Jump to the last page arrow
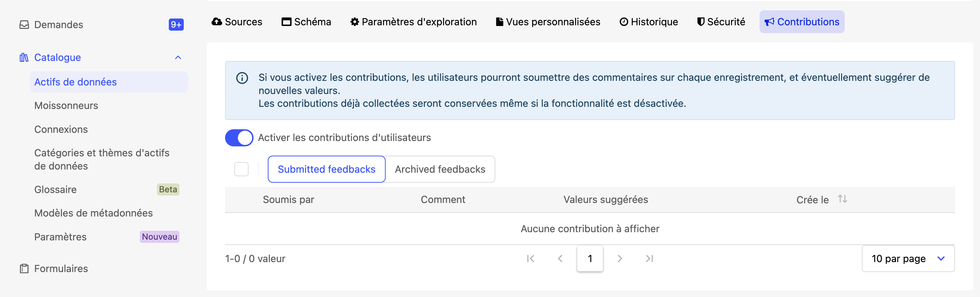980x297 pixels. click(650, 259)
